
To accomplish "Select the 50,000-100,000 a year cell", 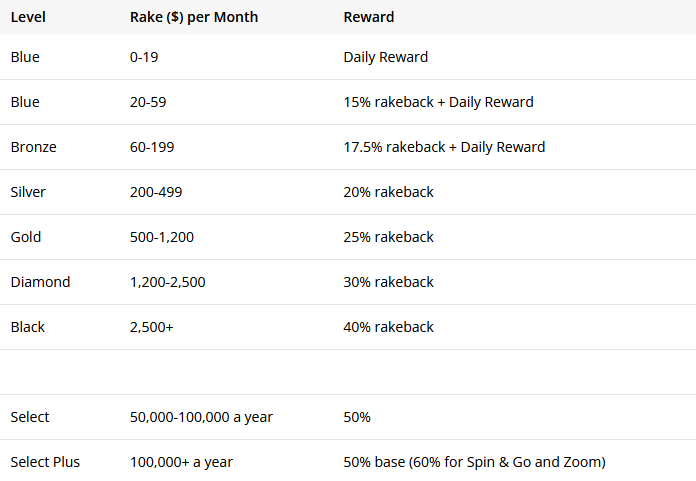I will (x=201, y=417).
